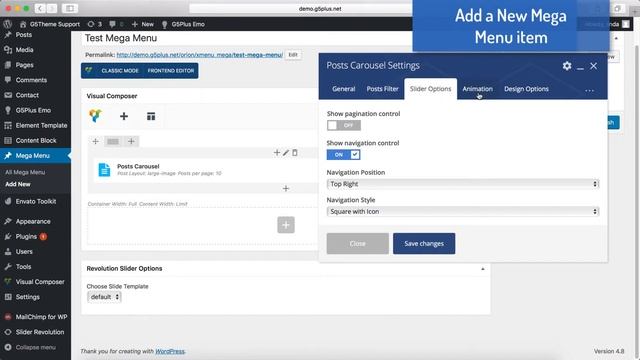
Task: Open the Frontend Editor
Action: pos(171,71)
